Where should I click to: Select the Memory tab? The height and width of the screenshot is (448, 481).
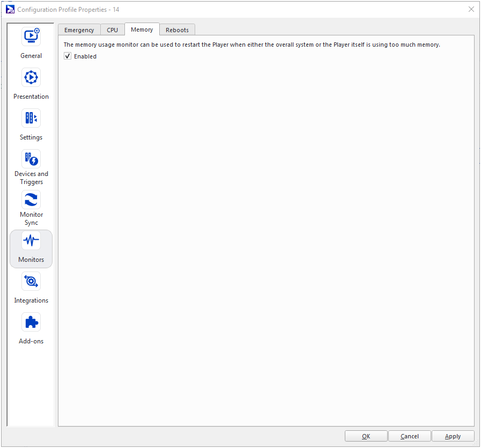click(x=142, y=30)
